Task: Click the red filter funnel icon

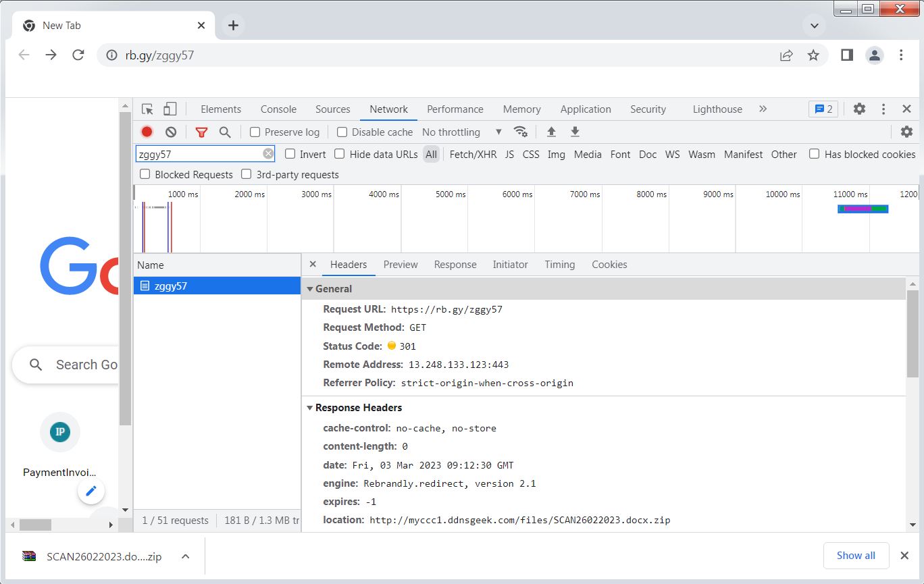Action: (201, 132)
